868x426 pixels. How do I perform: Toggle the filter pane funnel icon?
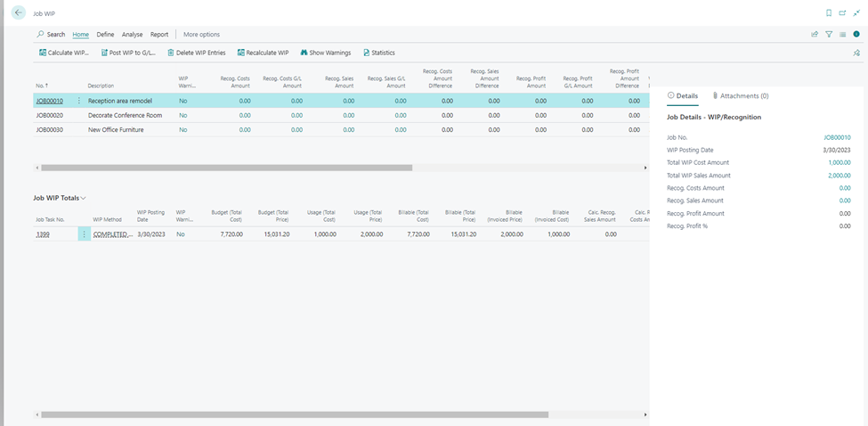[829, 34]
